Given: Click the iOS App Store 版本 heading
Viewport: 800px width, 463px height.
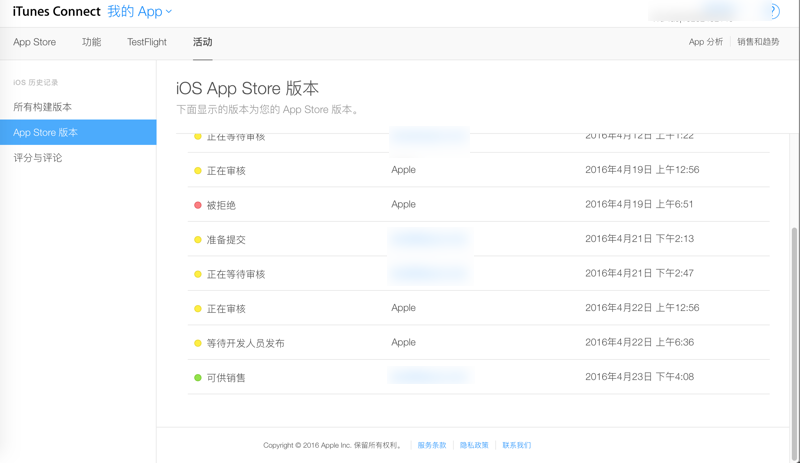Looking at the screenshot, I should [x=247, y=88].
